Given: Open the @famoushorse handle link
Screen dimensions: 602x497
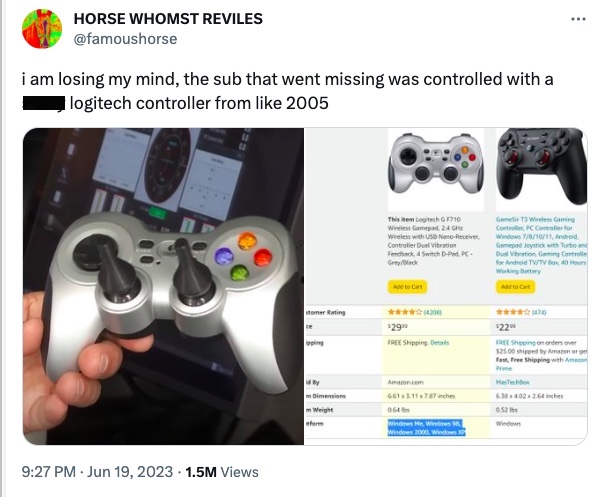Looking at the screenshot, I should pyautogui.click(x=125, y=39).
